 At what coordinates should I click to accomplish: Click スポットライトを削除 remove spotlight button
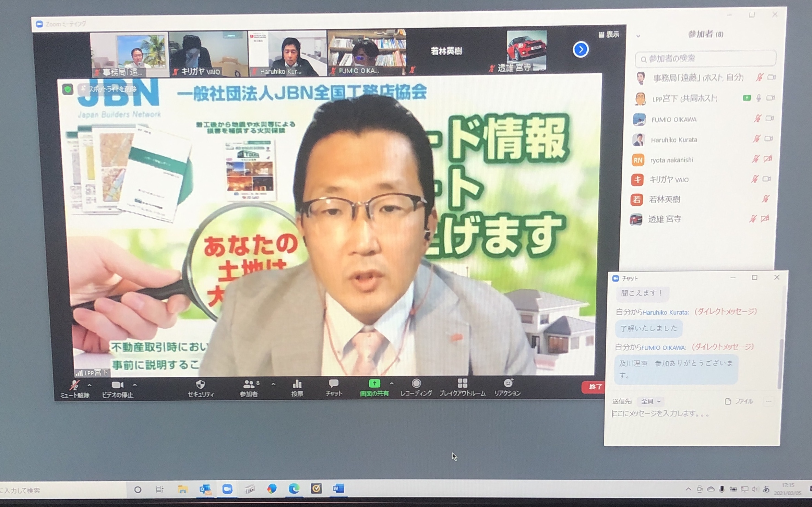pyautogui.click(x=108, y=89)
